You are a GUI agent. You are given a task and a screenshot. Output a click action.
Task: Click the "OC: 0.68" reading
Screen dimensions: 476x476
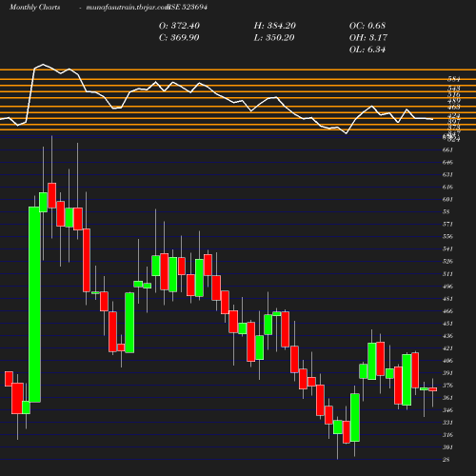[367, 26]
